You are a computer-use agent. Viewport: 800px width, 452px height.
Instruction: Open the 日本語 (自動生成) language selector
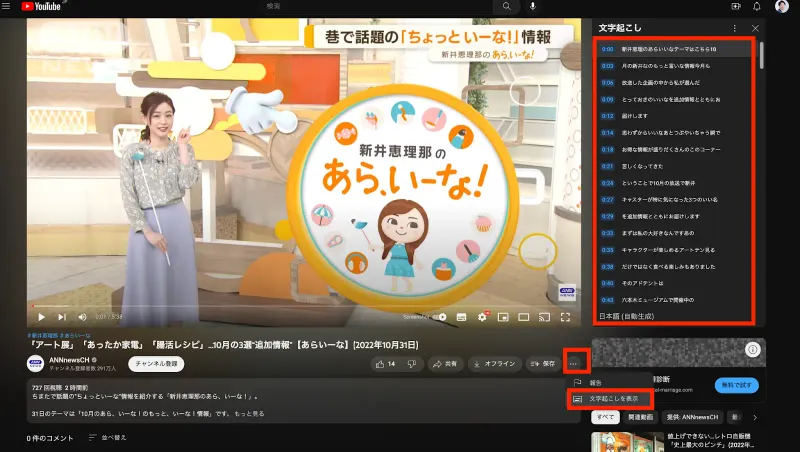626,316
